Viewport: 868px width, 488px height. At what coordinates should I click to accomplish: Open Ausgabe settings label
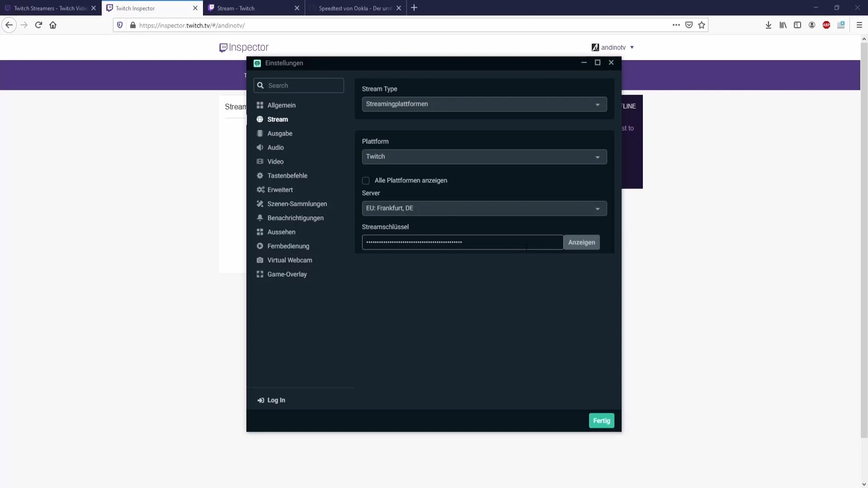280,133
